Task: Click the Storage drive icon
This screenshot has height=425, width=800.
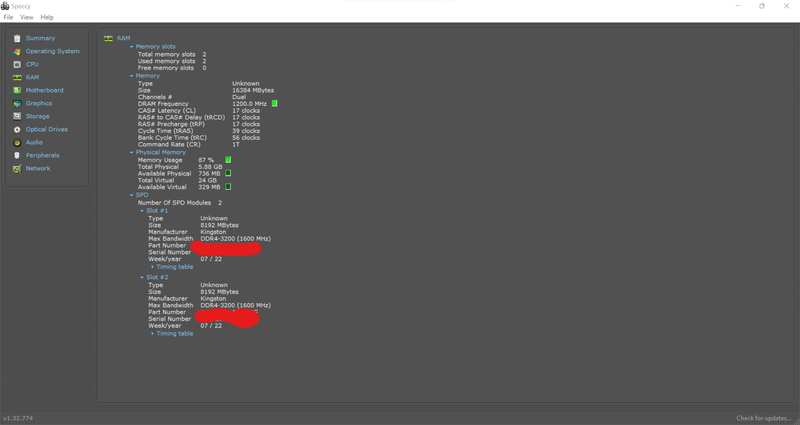Action: pyautogui.click(x=17, y=116)
